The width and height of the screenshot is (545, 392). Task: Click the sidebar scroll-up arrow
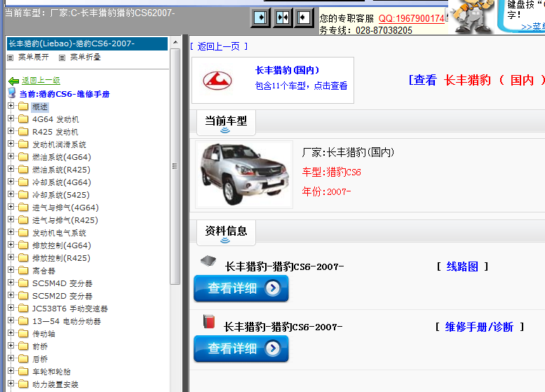pos(175,42)
